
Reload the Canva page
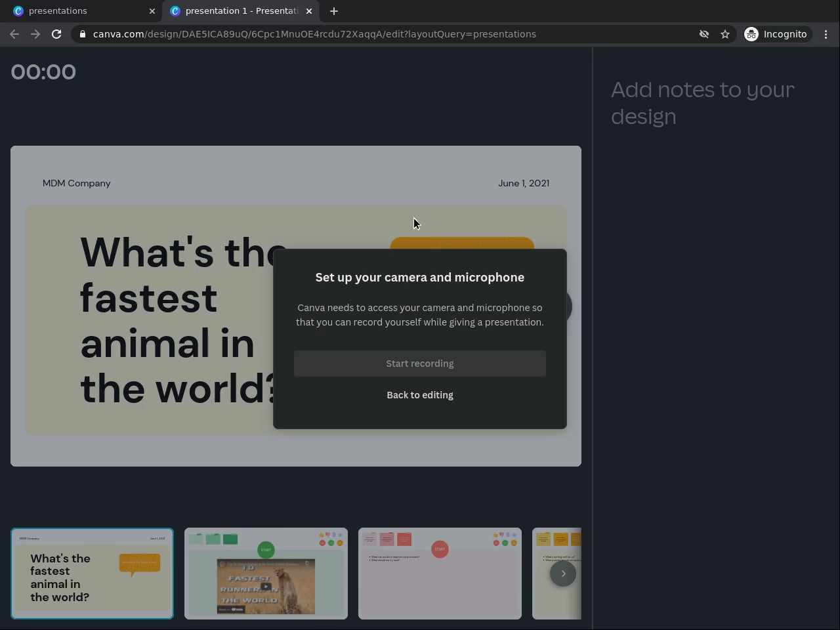56,34
